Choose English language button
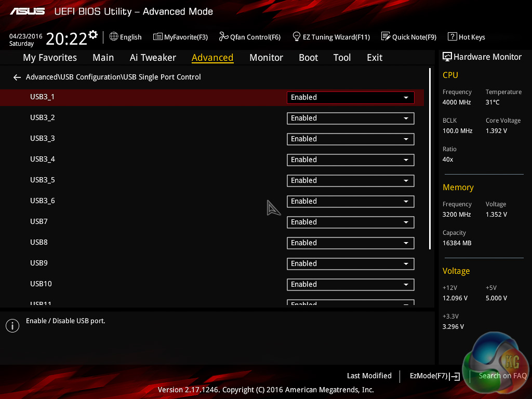Image resolution: width=532 pixels, height=399 pixels. [x=130, y=37]
